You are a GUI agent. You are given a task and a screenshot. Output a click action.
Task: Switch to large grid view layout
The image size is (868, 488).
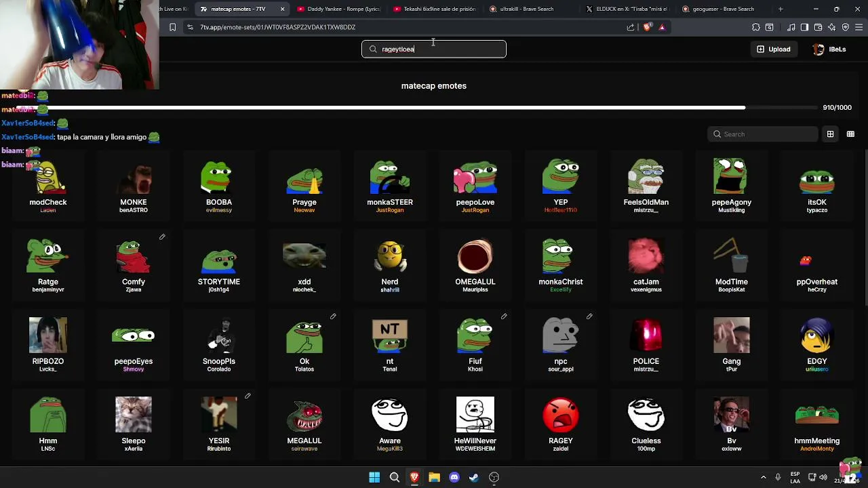click(x=830, y=134)
